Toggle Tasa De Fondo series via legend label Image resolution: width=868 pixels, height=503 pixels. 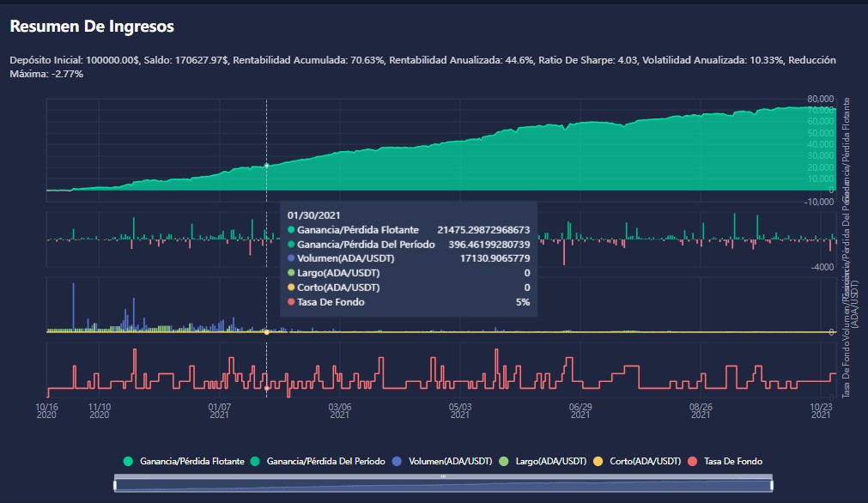tap(732, 461)
